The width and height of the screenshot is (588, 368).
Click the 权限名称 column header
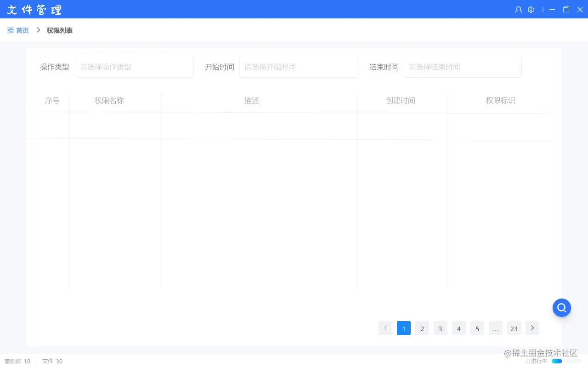point(109,101)
